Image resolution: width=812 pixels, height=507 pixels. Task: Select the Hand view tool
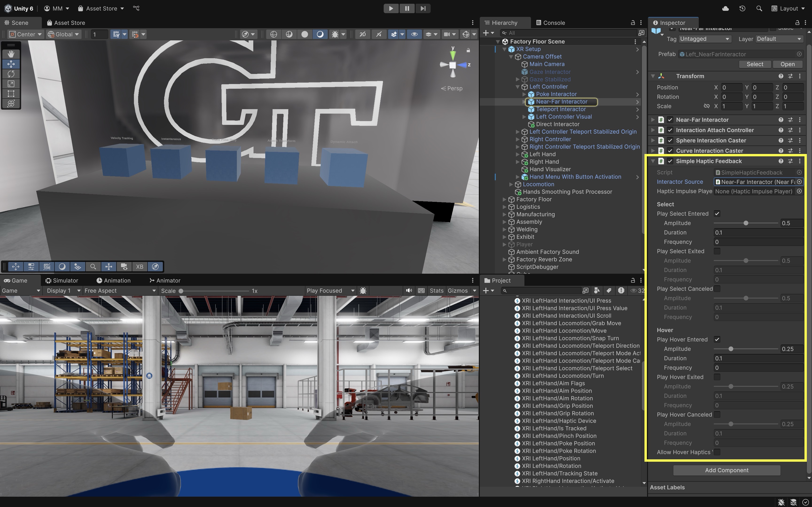(11, 54)
